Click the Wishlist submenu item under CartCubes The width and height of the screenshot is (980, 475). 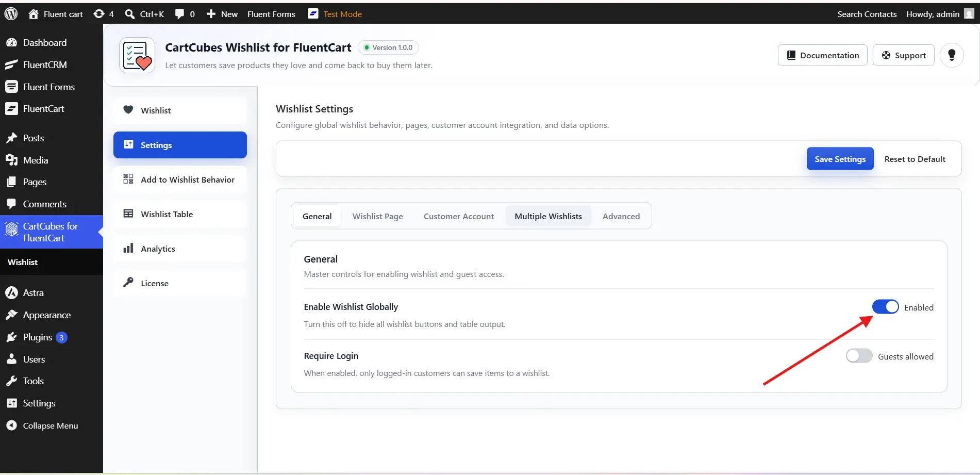(x=23, y=262)
